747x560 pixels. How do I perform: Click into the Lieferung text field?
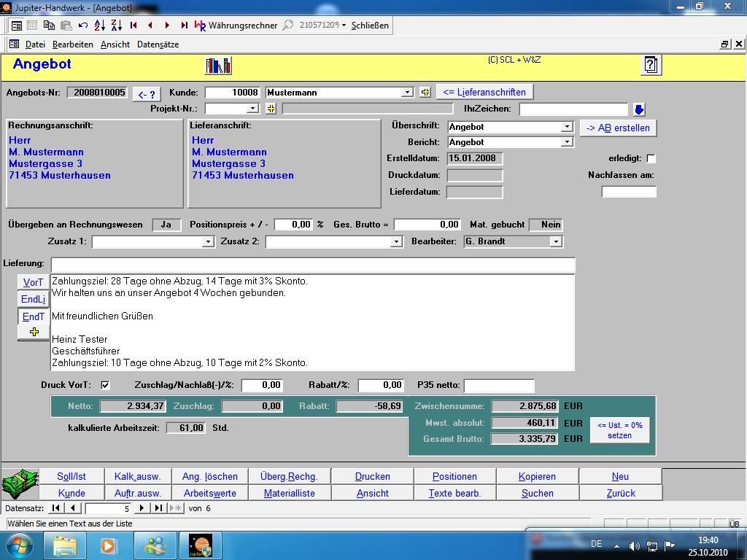pos(312,264)
